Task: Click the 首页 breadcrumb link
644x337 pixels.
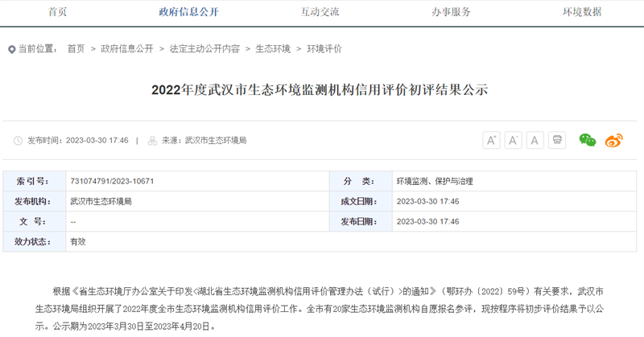Action: pyautogui.click(x=76, y=49)
